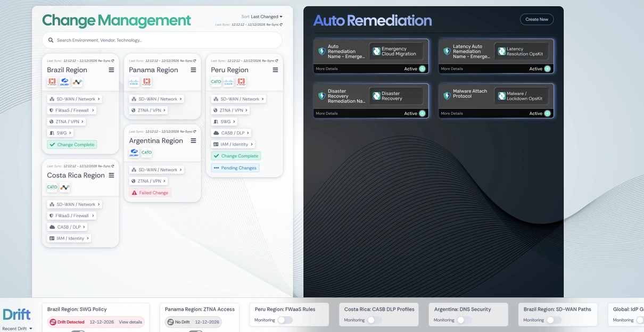The width and height of the screenshot is (644, 332).
Task: Click the CATO vendor icon in Peru Region
Action: tap(216, 82)
